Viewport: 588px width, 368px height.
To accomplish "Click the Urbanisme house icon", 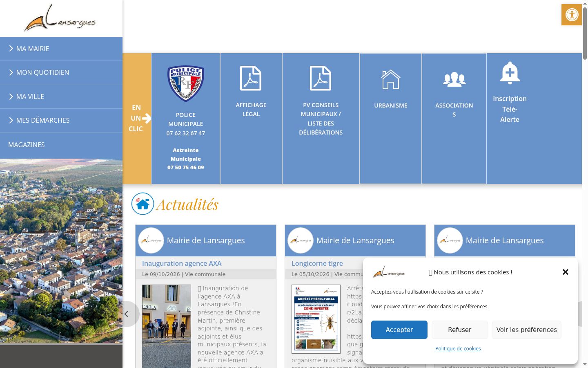I will 391,79.
